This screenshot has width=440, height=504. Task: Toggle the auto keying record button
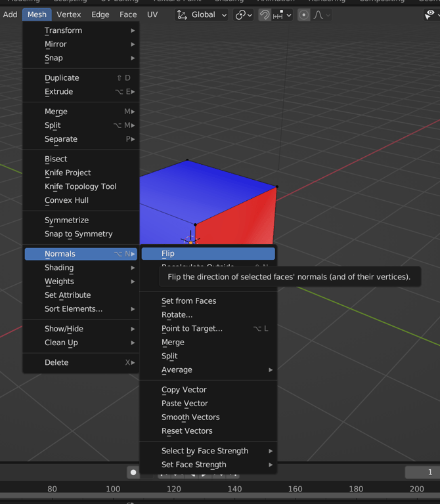tap(133, 472)
